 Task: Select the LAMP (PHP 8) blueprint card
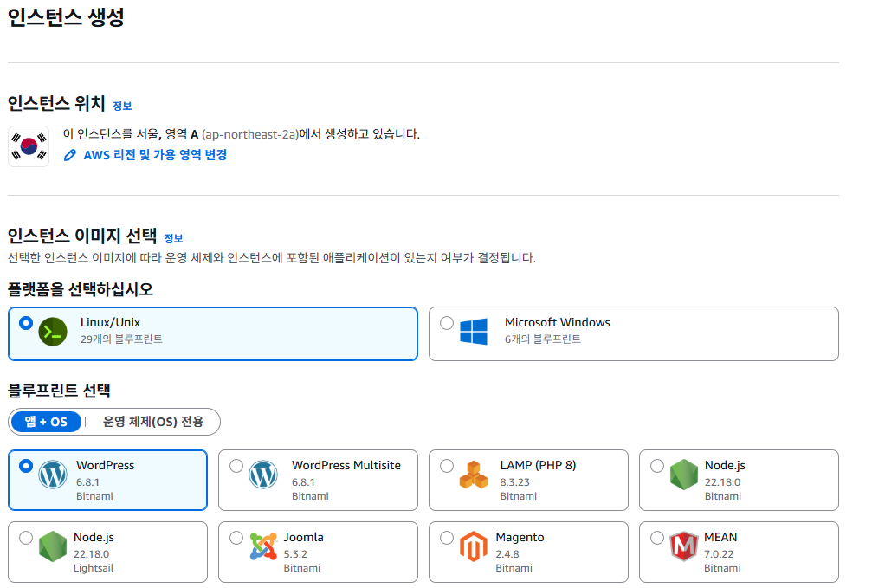point(528,479)
